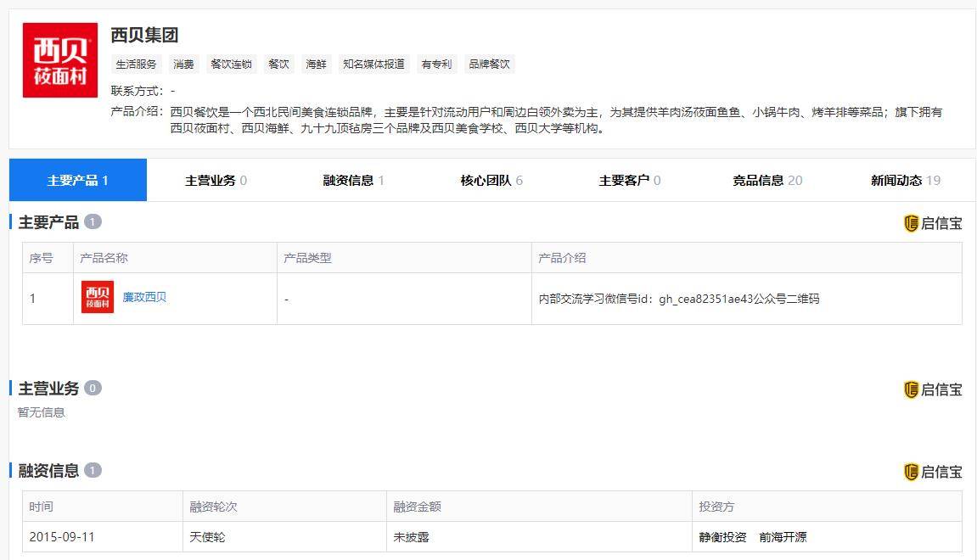Viewport: 977px width, 560px height.
Task: Click the 融资信息 section heading
Action: 48,471
